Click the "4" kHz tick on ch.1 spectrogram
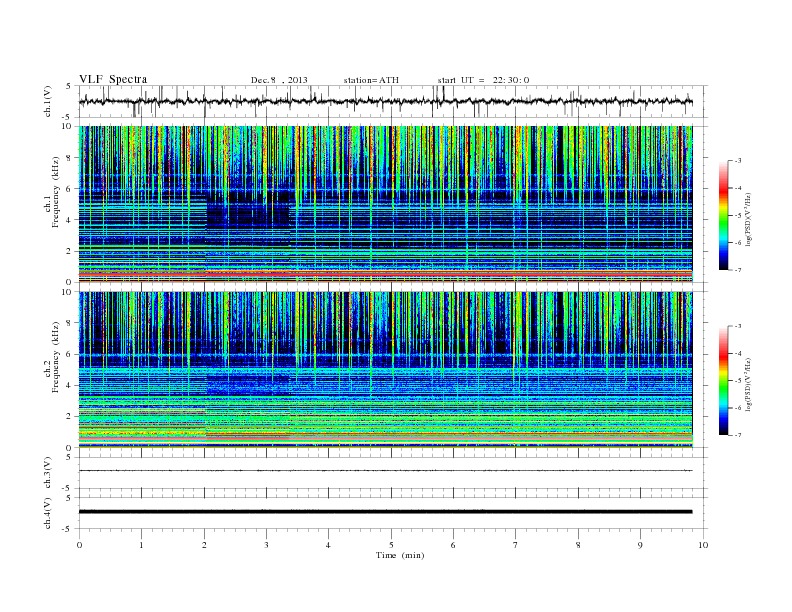The width and height of the screenshot is (792, 612). (x=70, y=220)
